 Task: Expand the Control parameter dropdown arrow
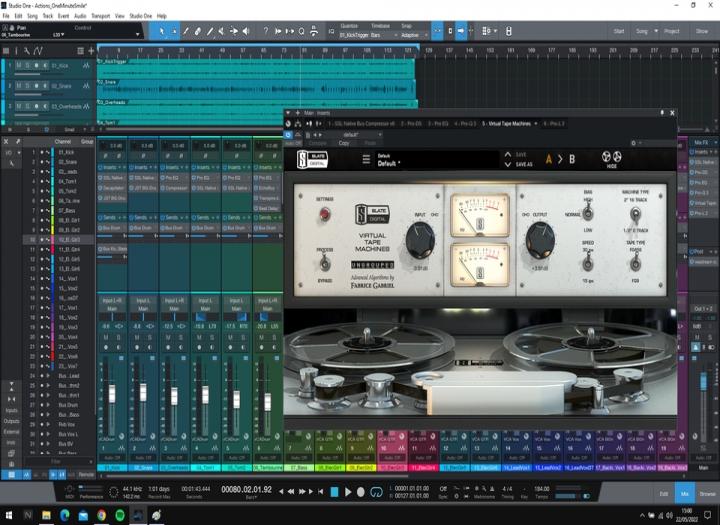pos(137,34)
